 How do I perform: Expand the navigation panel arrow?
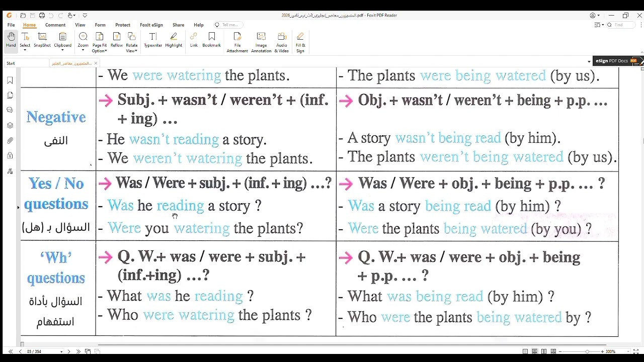coord(19,207)
